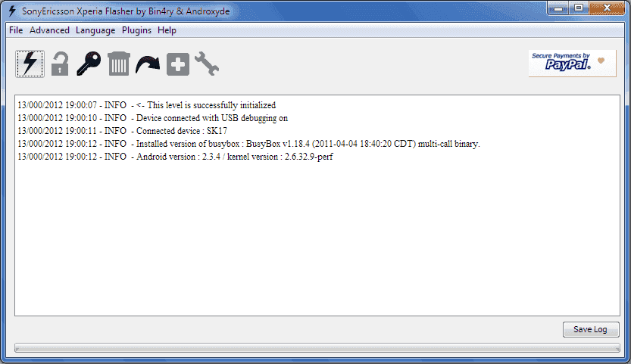Open the Advanced menu
The width and height of the screenshot is (631, 364).
point(49,30)
